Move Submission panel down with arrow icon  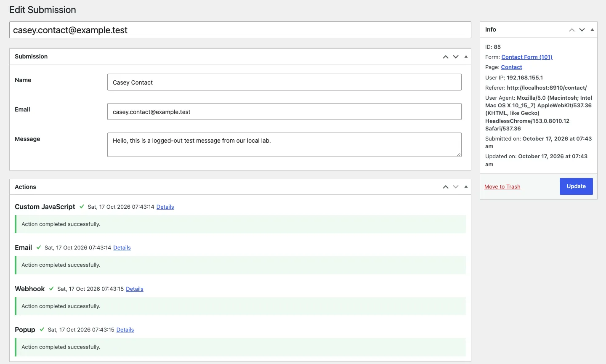pos(456,57)
